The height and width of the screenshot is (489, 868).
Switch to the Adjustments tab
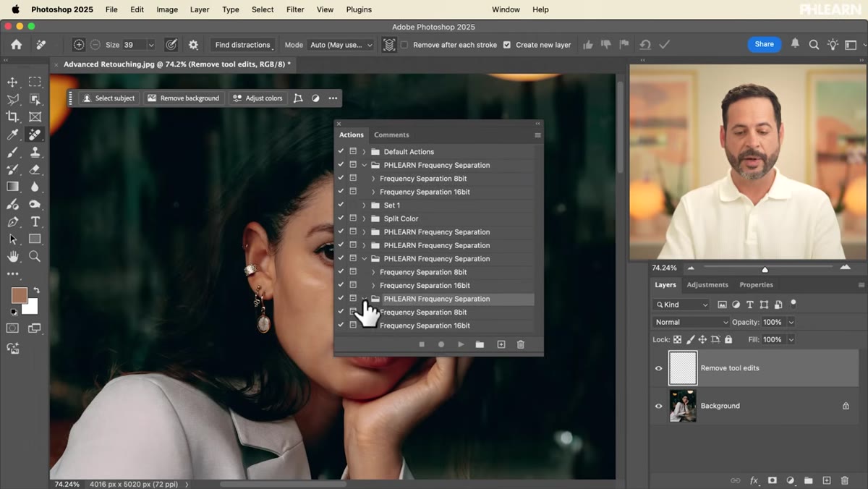707,285
